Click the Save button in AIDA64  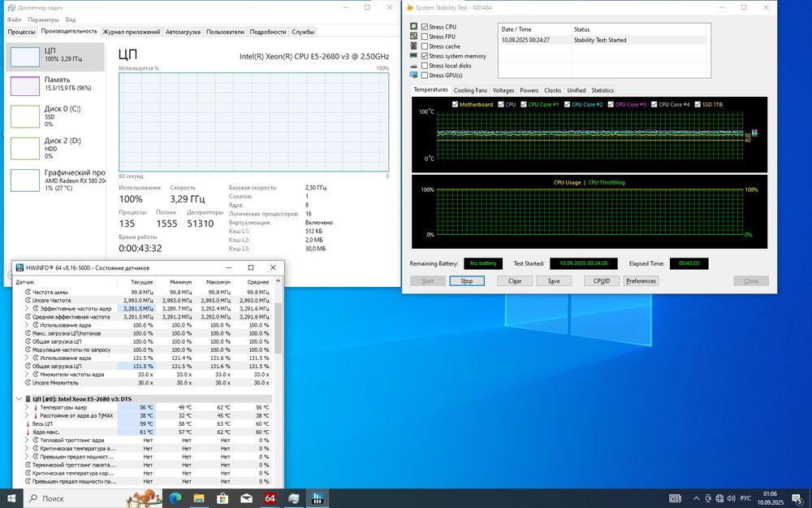pos(554,281)
